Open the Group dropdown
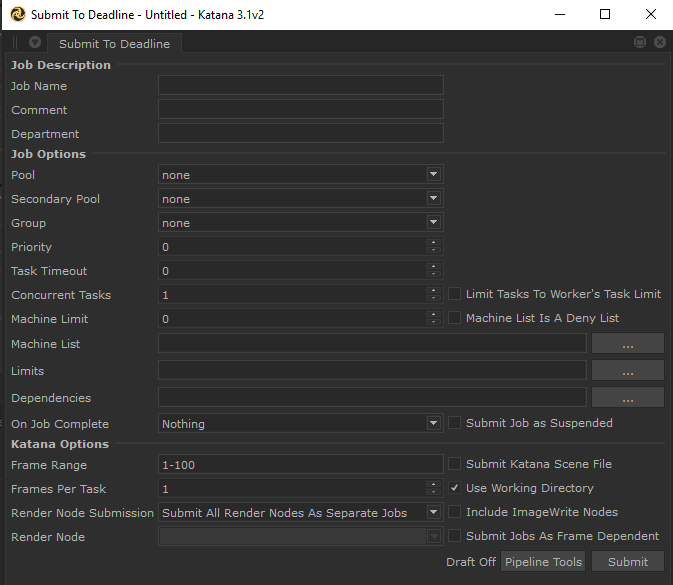Viewport: 673px width, 585px height. pos(300,223)
